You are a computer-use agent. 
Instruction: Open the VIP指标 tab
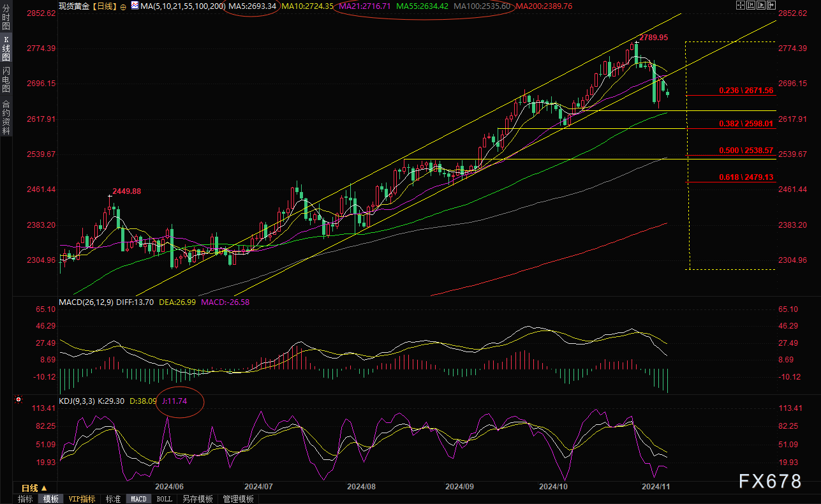point(82,499)
